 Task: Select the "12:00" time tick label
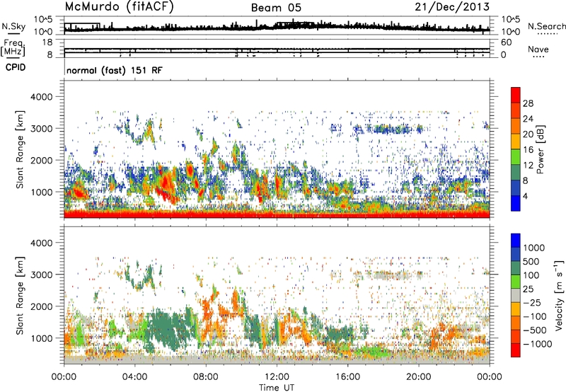coord(277,377)
